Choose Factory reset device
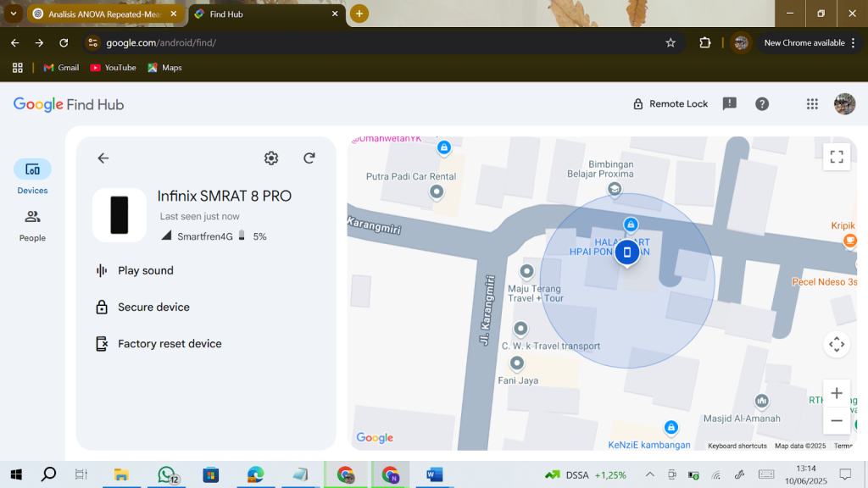Screen dimensions: 868x488 point(170,344)
